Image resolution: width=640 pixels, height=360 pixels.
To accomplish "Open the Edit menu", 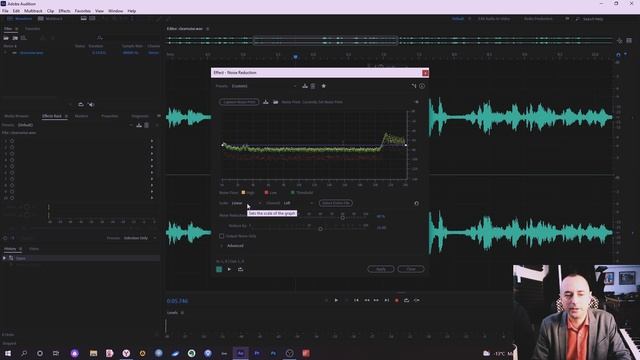I will [16, 11].
